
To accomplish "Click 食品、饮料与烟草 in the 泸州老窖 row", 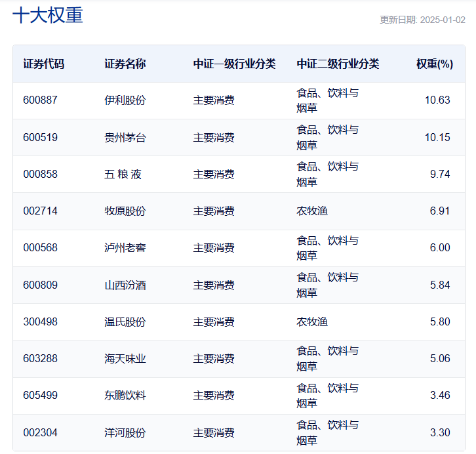I will click(x=328, y=248).
